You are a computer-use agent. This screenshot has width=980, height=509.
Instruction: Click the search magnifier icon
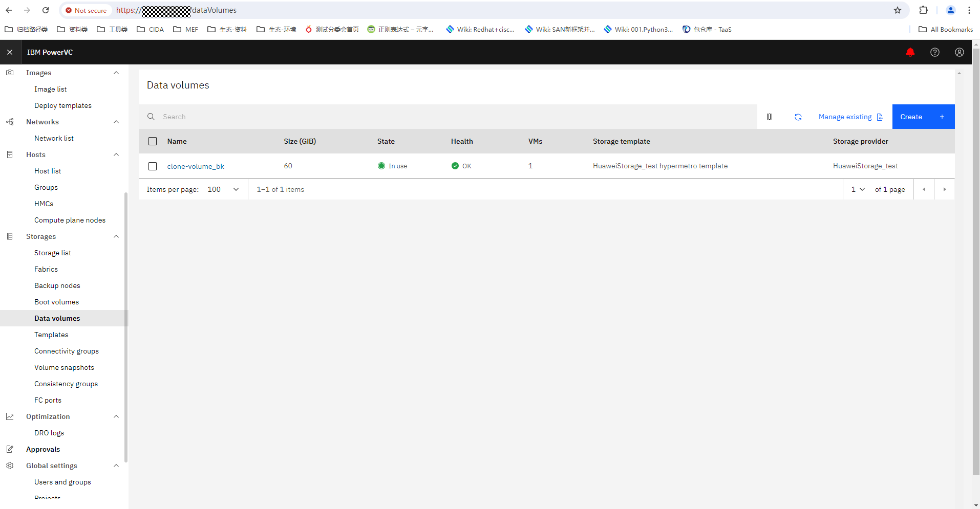click(151, 117)
